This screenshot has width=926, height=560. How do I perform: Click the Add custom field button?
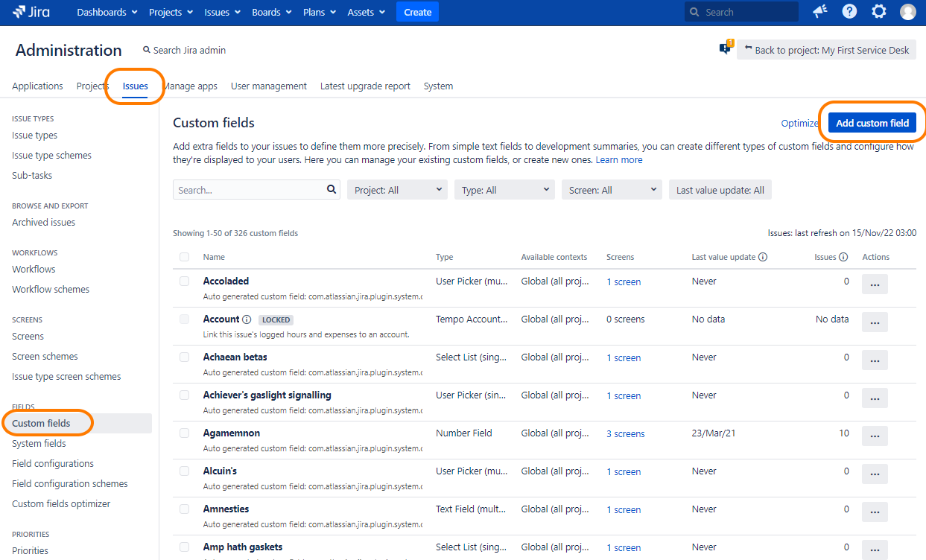[x=872, y=123]
